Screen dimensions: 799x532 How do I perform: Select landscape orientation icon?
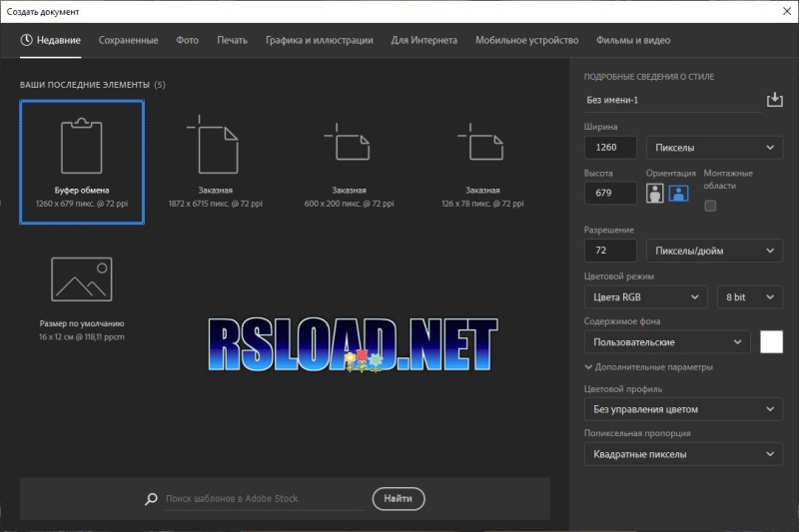[679, 194]
